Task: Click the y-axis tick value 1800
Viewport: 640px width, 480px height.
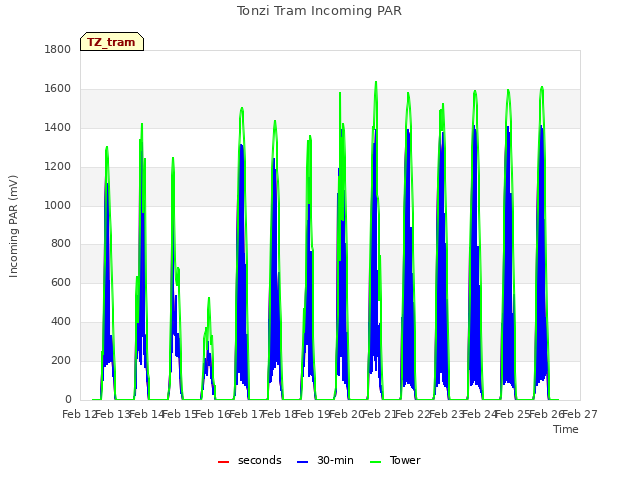Action: click(x=58, y=49)
